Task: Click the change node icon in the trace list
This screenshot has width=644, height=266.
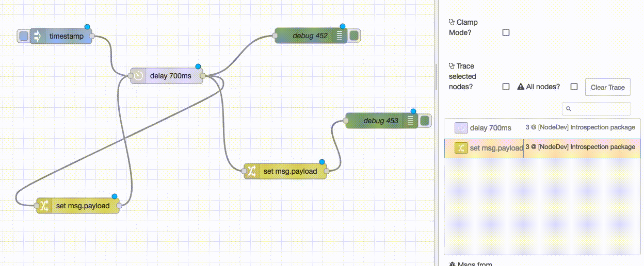Action: pos(461,148)
